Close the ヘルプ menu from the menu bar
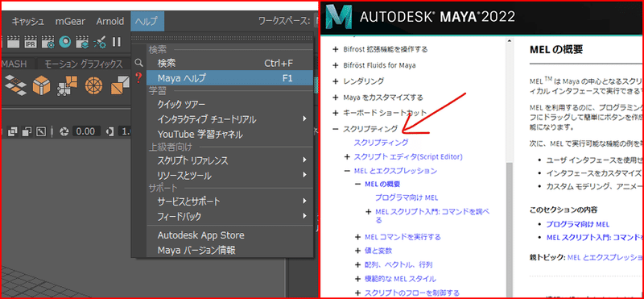The height and width of the screenshot is (299, 644). [147, 21]
